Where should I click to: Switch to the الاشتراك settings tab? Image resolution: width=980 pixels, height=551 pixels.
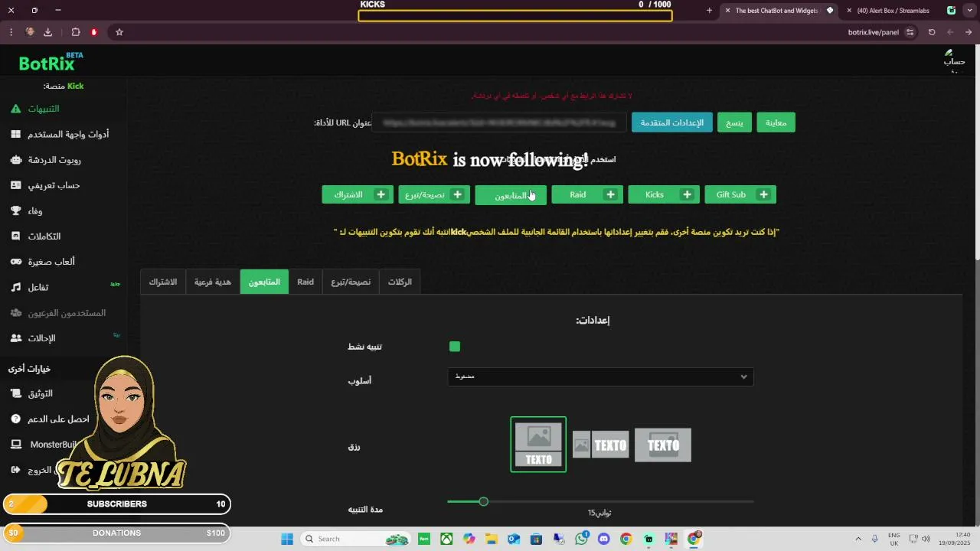pos(162,282)
